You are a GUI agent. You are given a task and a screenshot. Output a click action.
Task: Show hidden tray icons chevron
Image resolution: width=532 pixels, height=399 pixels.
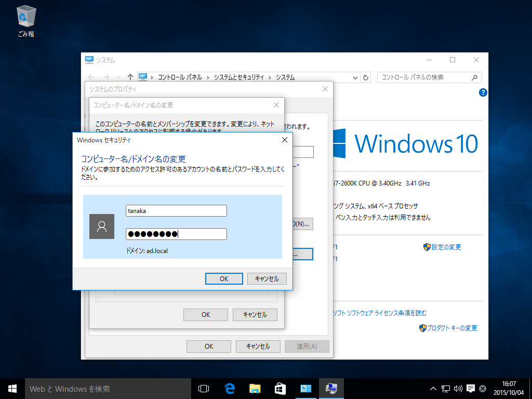coord(433,389)
